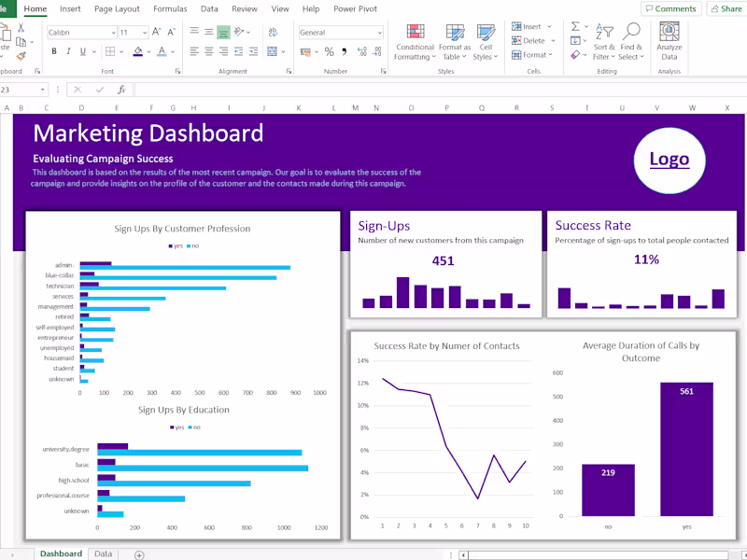Viewport: 747px width, 560px height.
Task: Toggle Align Left
Action: point(194,51)
